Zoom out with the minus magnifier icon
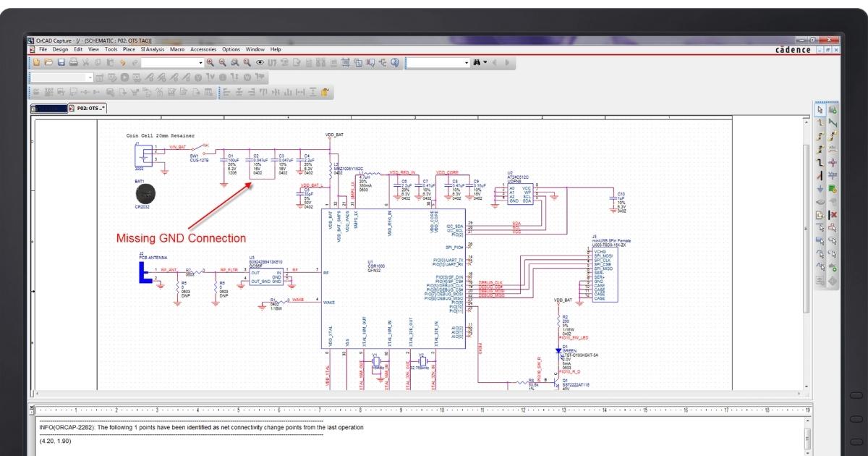The height and width of the screenshot is (456, 868). coord(222,62)
